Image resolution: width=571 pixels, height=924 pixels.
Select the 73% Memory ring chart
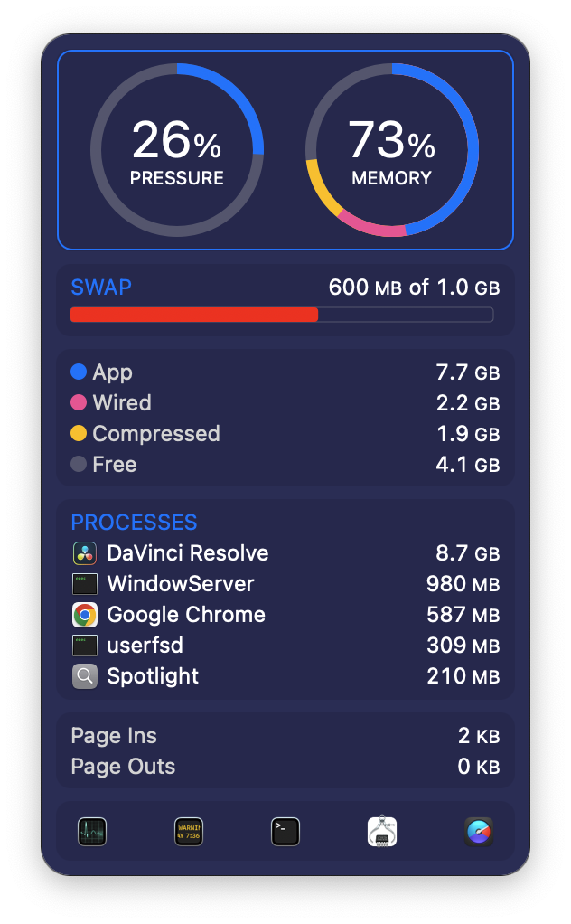[x=392, y=150]
